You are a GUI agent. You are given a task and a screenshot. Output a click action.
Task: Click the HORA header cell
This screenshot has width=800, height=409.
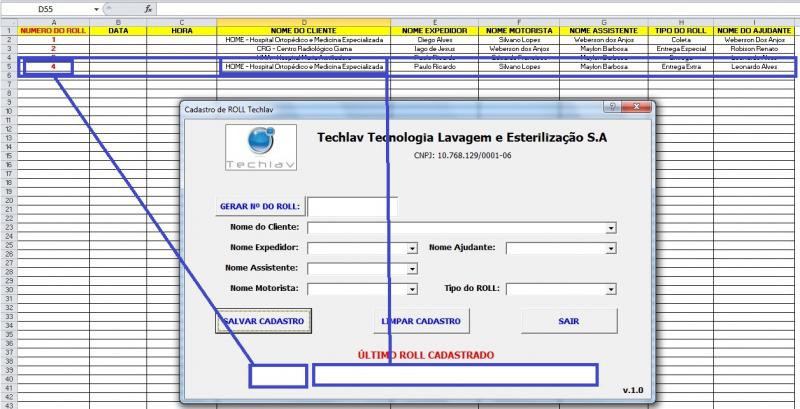[182, 31]
